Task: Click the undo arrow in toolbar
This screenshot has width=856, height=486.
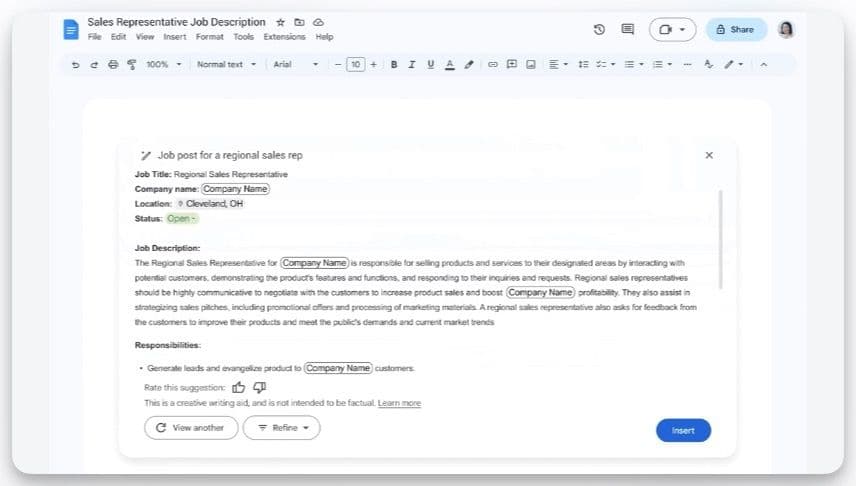Action: 76,64
